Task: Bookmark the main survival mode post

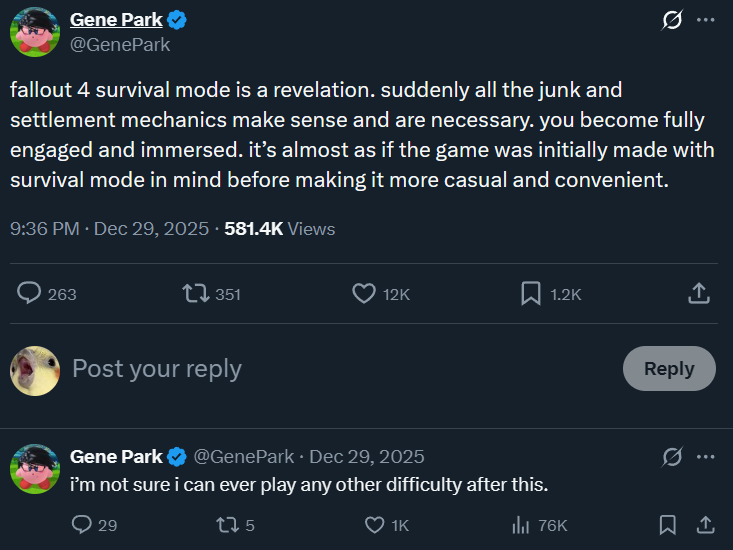Action: pyautogui.click(x=531, y=293)
